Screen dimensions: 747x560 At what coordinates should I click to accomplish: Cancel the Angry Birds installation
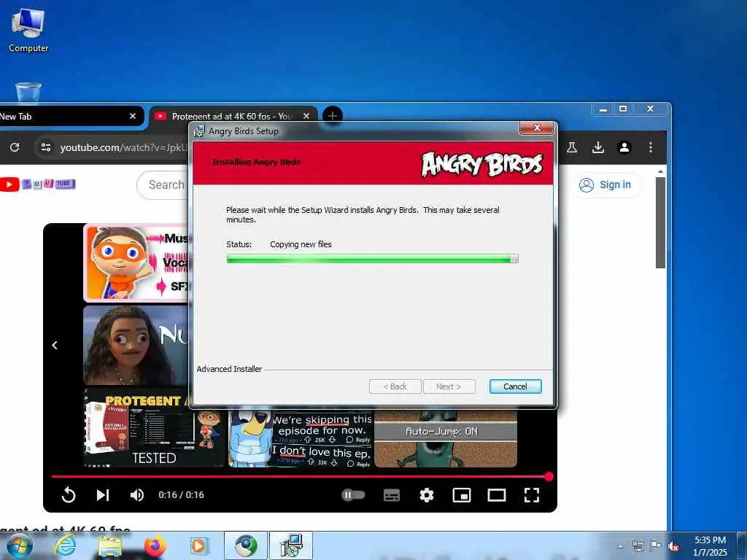[x=515, y=386]
